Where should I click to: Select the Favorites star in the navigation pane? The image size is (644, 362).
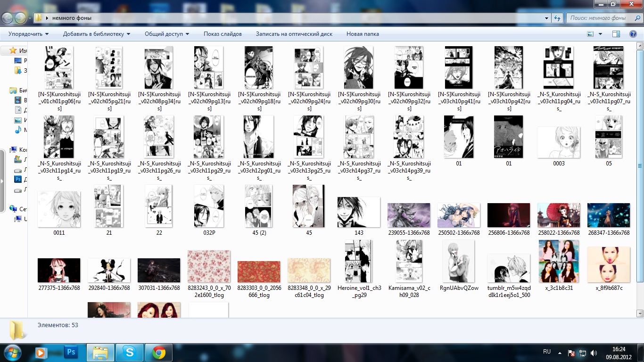tap(13, 50)
